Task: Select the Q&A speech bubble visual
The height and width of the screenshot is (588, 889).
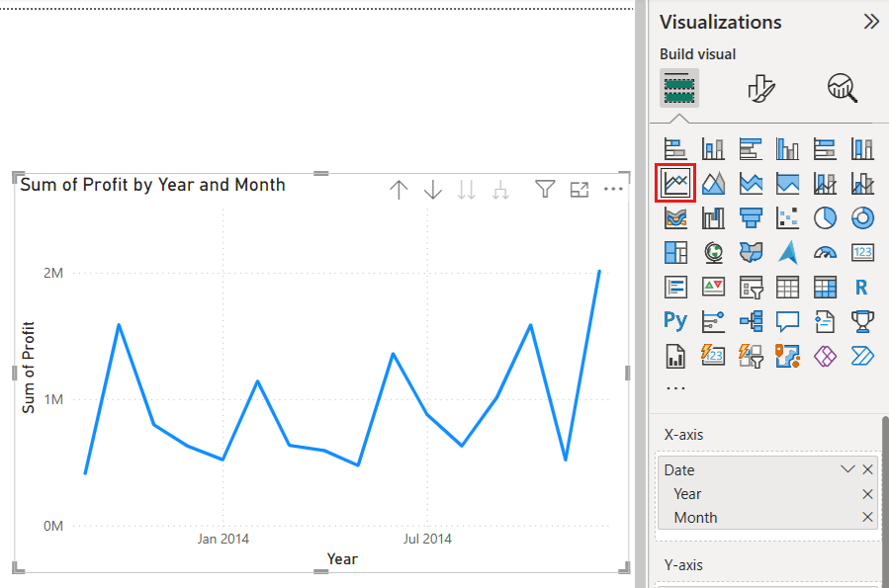Action: point(787,321)
